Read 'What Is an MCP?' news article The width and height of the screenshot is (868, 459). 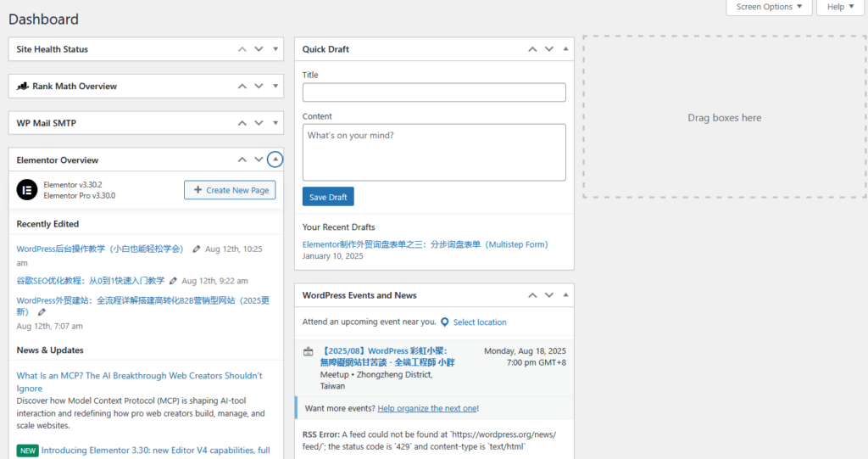point(140,382)
